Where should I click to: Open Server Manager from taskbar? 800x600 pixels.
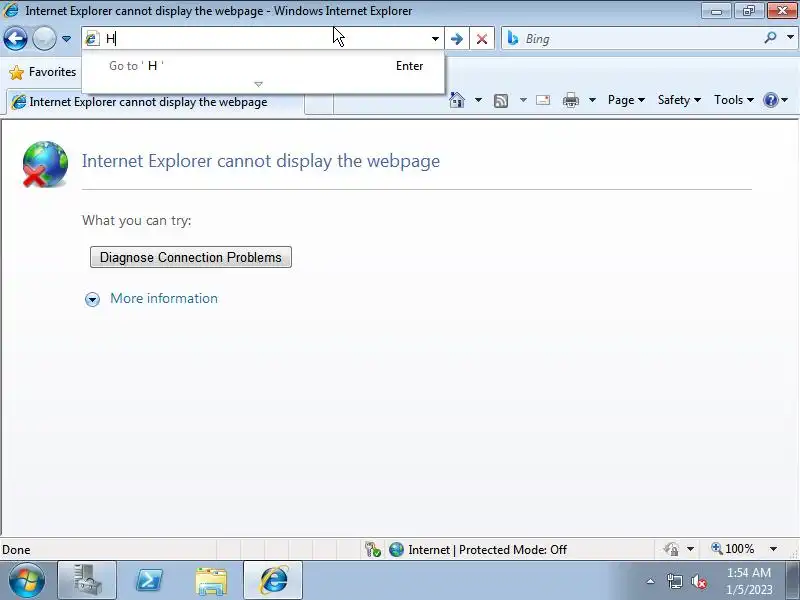click(x=87, y=581)
